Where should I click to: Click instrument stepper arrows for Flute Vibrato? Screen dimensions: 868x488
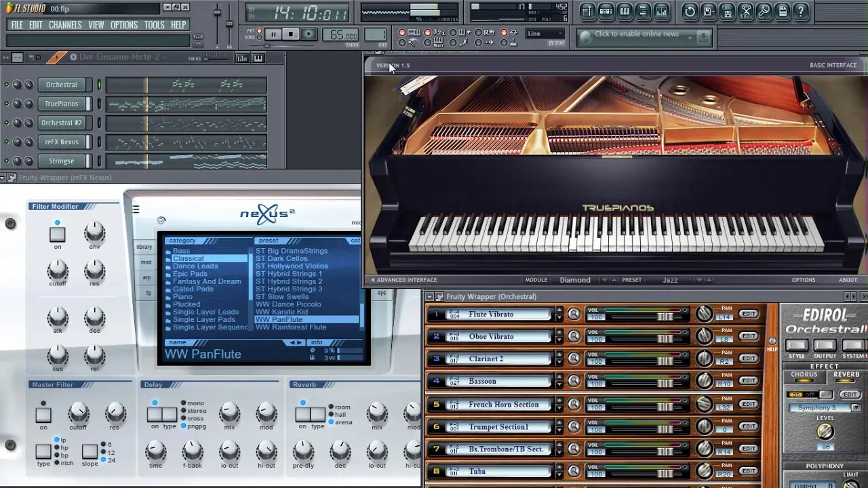click(559, 314)
